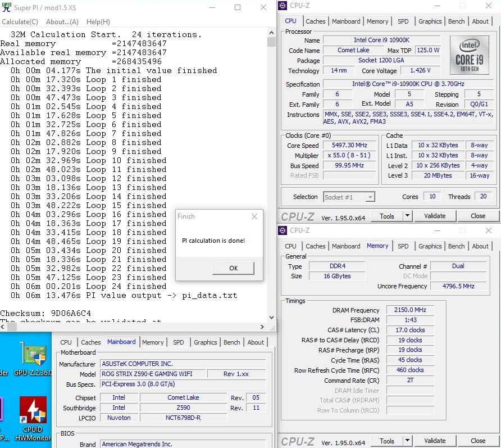Viewport: 501px width, 448px height.
Task: Open About tab in top CPU-Z window
Action: coord(480,21)
